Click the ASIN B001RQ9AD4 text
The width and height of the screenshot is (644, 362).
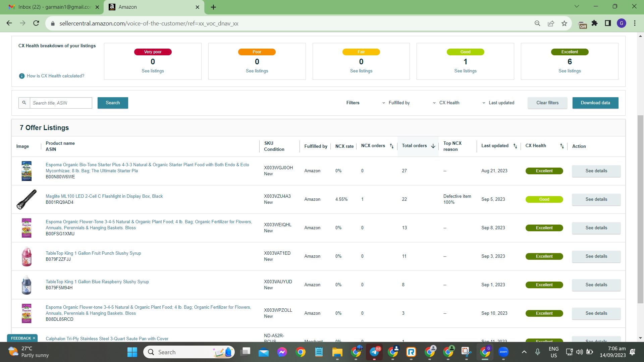59,202
